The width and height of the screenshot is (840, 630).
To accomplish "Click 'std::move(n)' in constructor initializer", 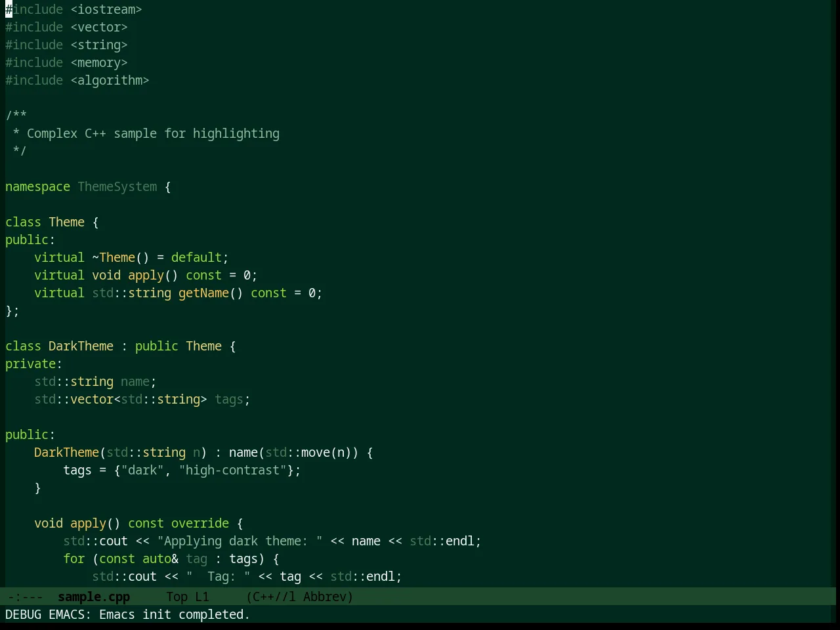I will click(x=308, y=453).
